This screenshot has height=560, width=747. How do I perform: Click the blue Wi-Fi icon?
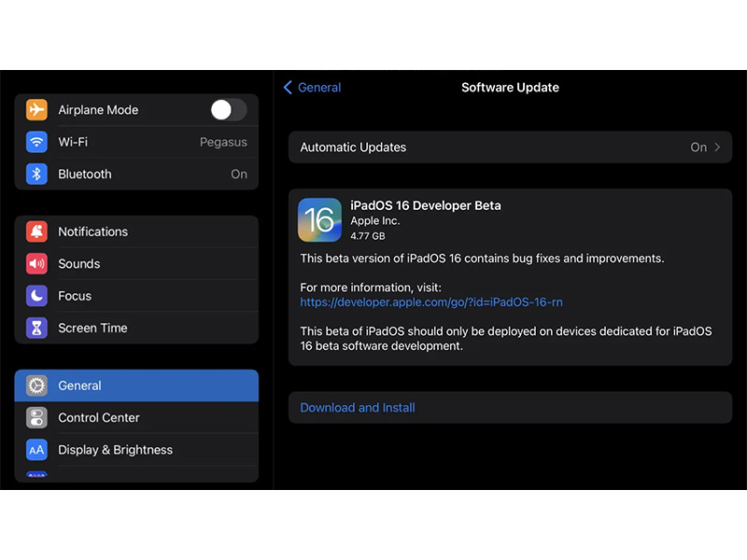click(36, 142)
